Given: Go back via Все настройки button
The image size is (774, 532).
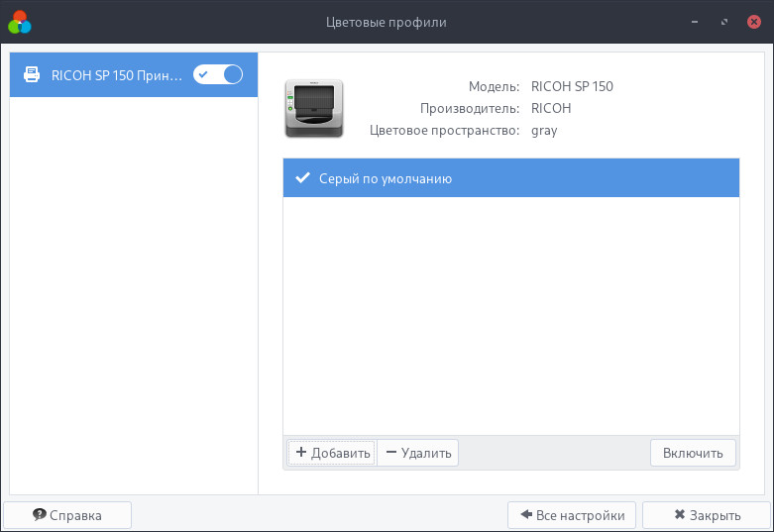Looking at the screenshot, I should tap(572, 515).
